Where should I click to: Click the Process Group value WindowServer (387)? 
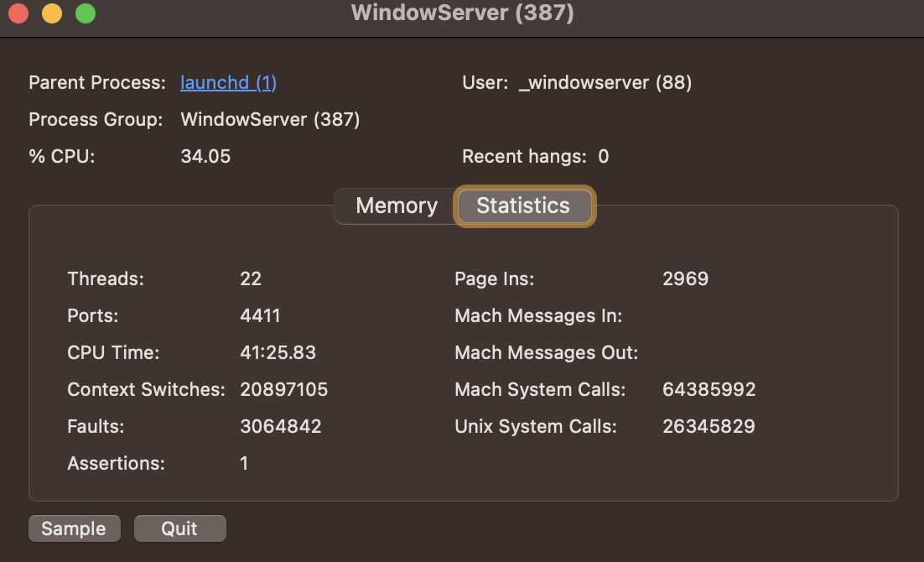(270, 120)
